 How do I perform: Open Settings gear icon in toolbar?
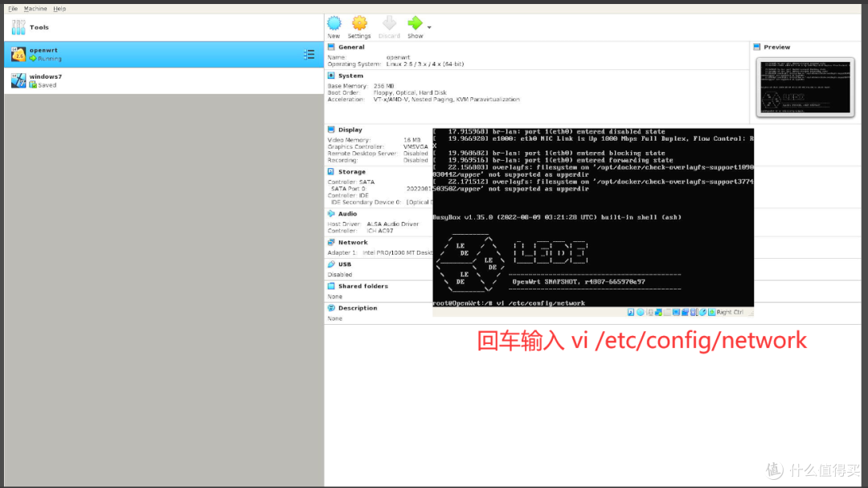tap(359, 23)
